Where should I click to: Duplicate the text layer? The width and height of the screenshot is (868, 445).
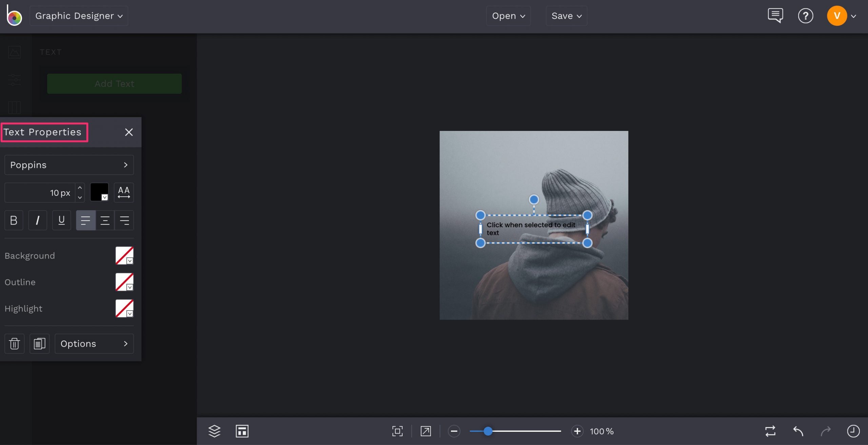(39, 344)
